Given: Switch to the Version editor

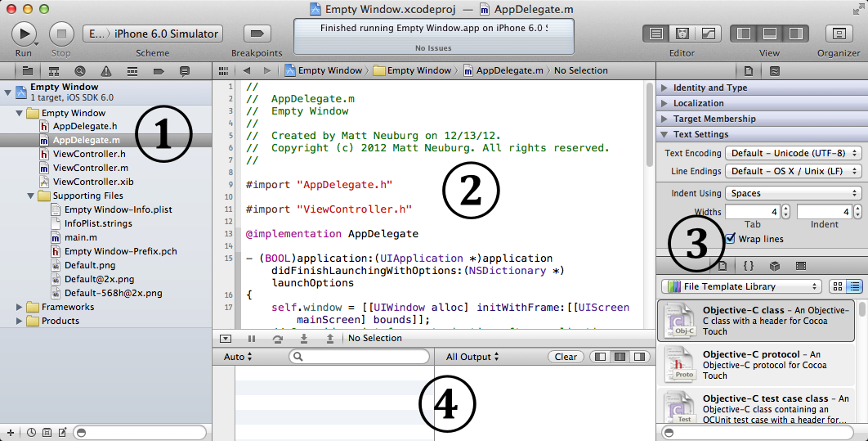Looking at the screenshot, I should pos(709,34).
